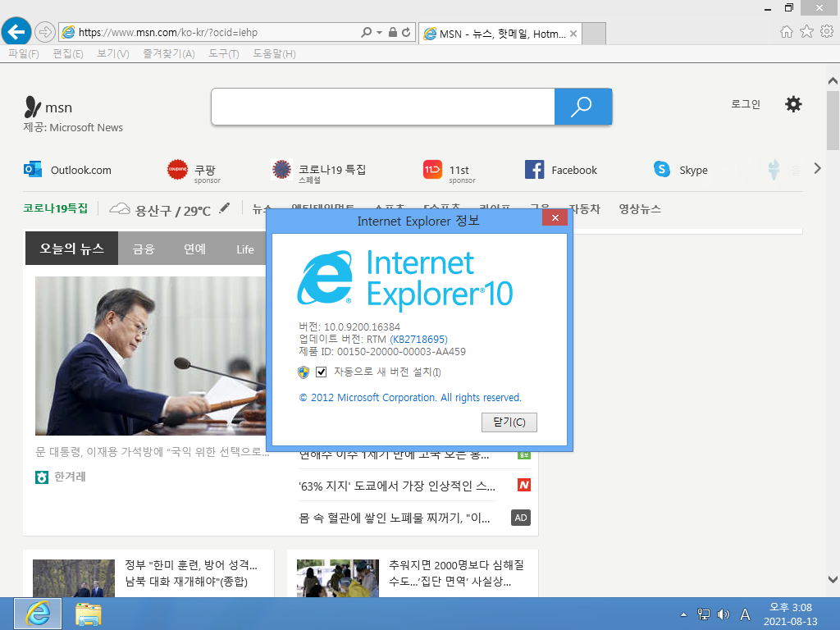Open the 한겨레 source link

pyautogui.click(x=61, y=477)
